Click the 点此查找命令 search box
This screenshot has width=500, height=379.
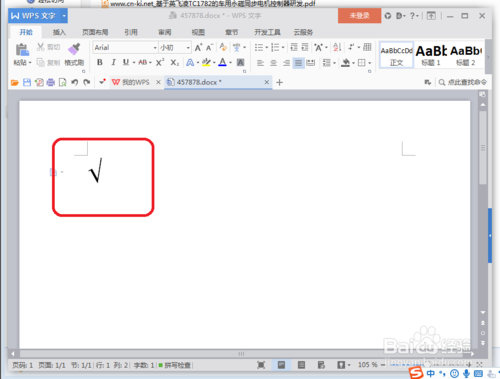click(x=463, y=82)
